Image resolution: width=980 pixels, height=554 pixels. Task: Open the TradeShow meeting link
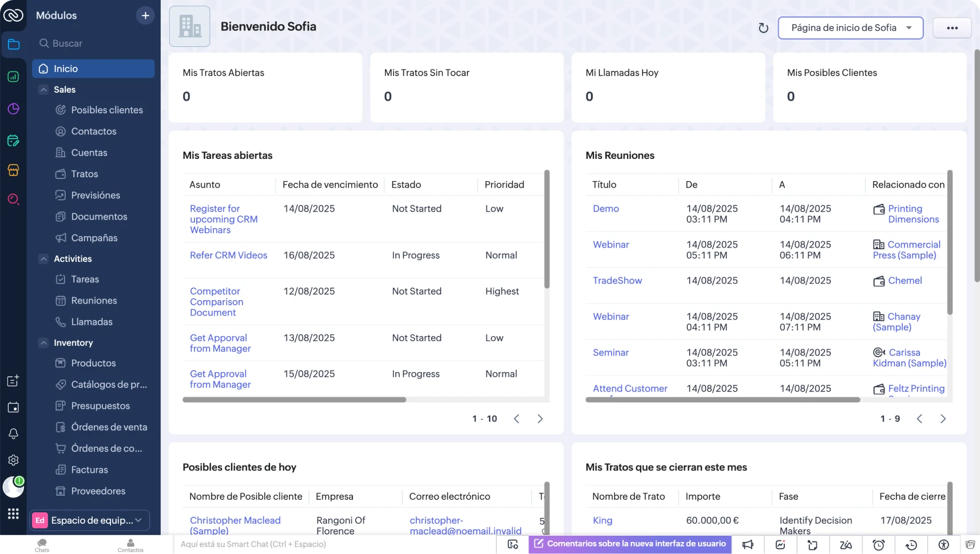617,281
